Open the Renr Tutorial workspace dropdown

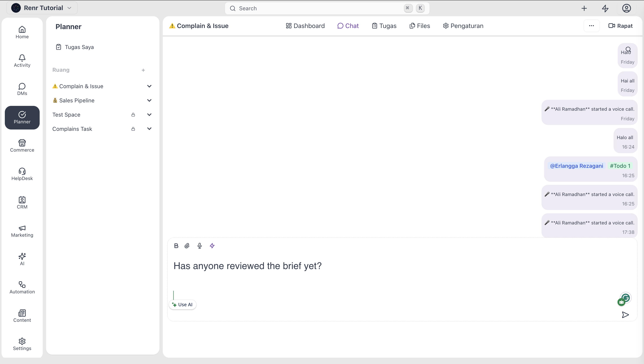42,8
